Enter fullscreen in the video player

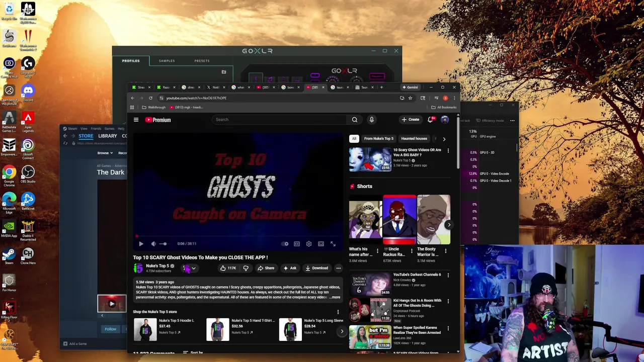point(333,244)
